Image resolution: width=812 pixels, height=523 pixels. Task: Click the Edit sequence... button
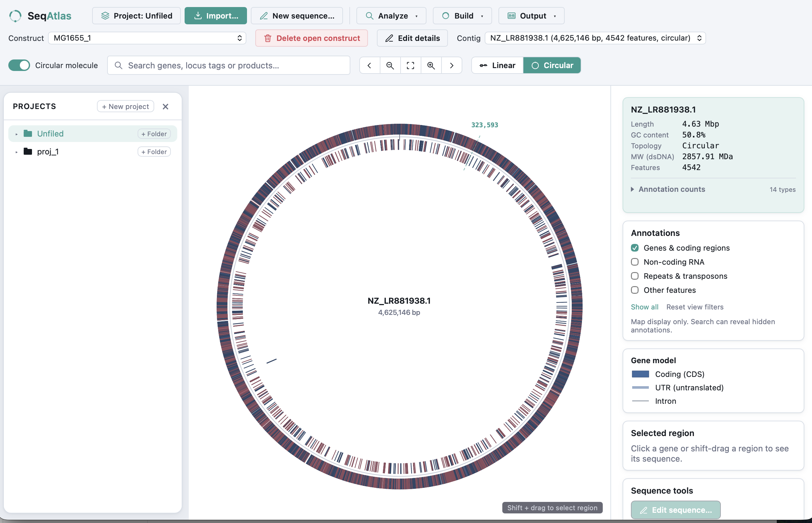tap(675, 510)
